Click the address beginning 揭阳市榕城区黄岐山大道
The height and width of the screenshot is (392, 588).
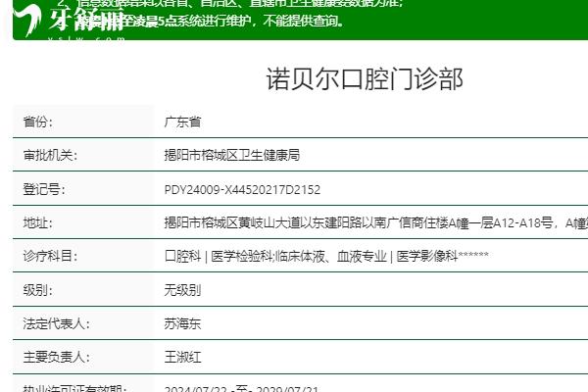(x=375, y=222)
